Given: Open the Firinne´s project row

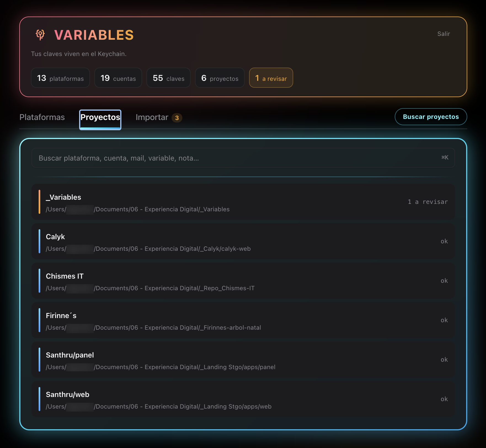Looking at the screenshot, I should tap(243, 320).
